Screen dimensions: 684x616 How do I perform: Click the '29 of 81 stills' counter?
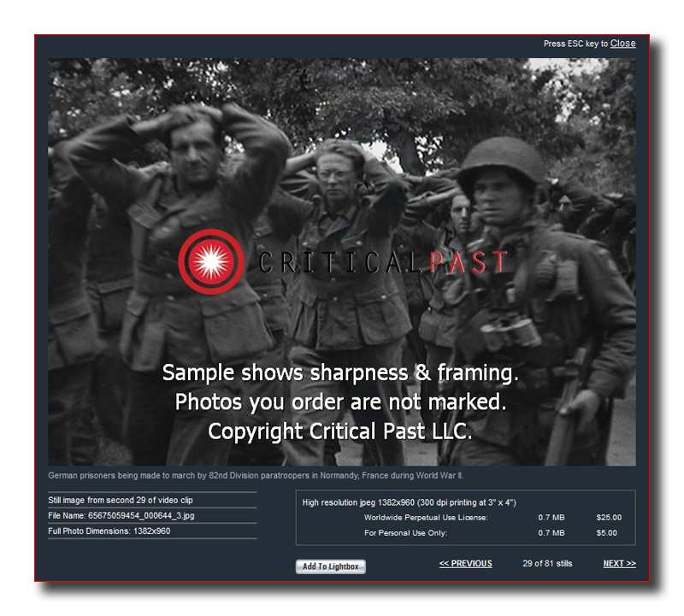coord(547,563)
